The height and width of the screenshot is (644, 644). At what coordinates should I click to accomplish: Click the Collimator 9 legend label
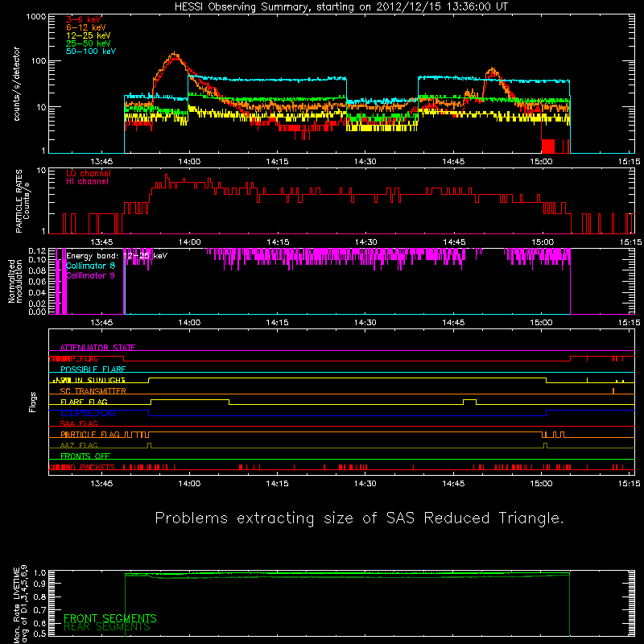tap(90, 275)
